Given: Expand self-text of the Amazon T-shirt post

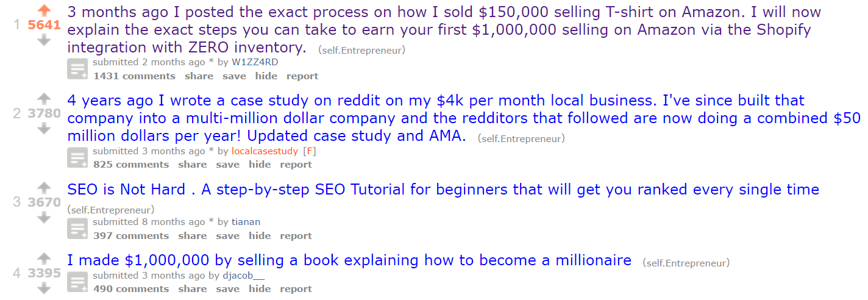Looking at the screenshot, I should pyautogui.click(x=77, y=70).
